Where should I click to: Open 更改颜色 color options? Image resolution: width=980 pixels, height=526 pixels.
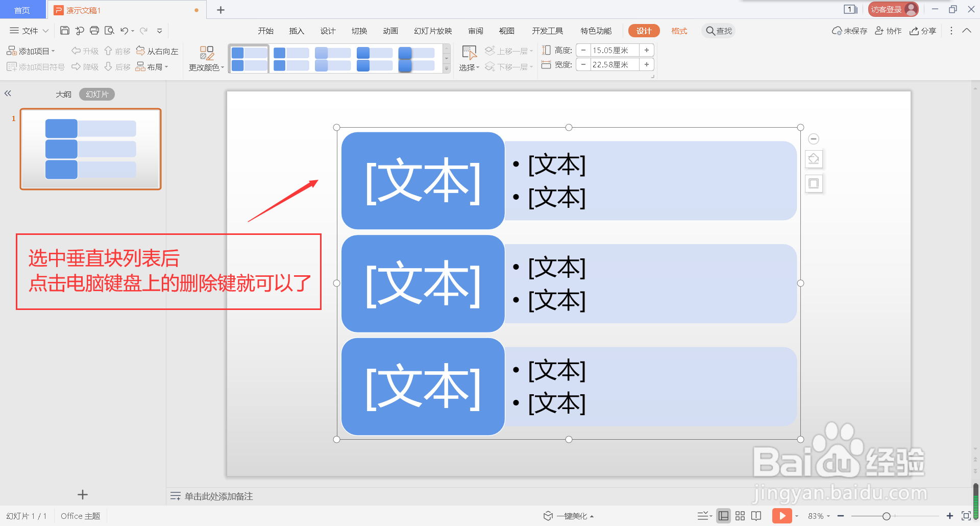[207, 59]
